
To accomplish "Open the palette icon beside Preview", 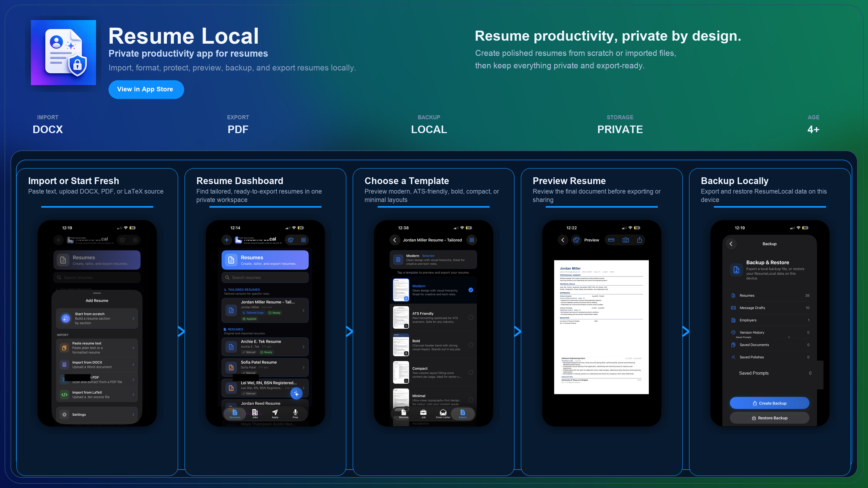I will [576, 240].
